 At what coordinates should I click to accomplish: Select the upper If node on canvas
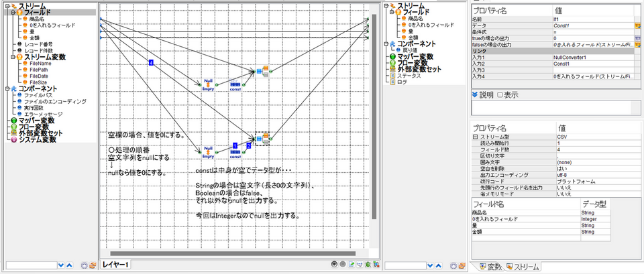tap(264, 70)
